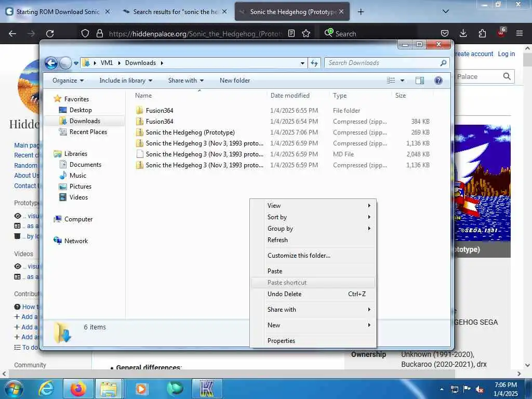This screenshot has height=399, width=532.
Task: Click the Firefox taskbar icon
Action: (x=78, y=389)
